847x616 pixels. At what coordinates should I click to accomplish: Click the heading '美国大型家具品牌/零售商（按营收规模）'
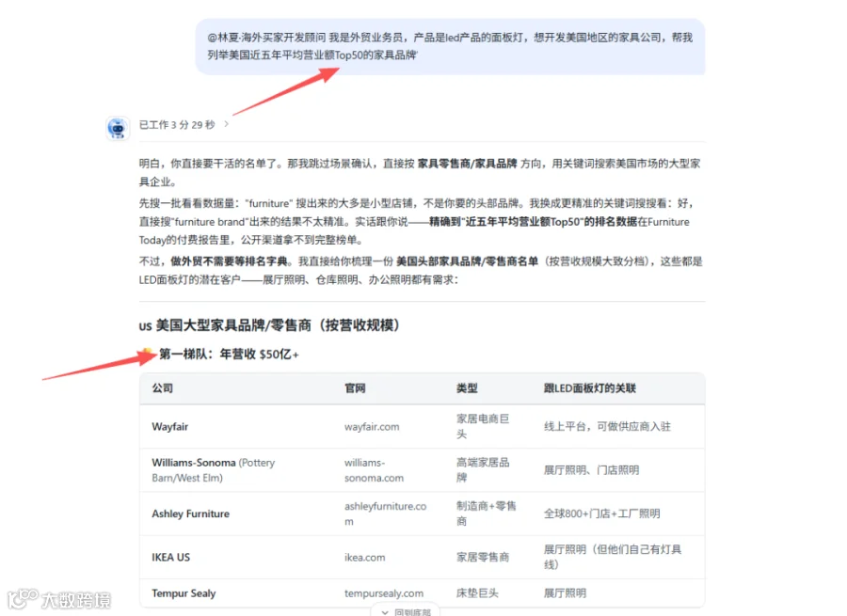coord(277,325)
